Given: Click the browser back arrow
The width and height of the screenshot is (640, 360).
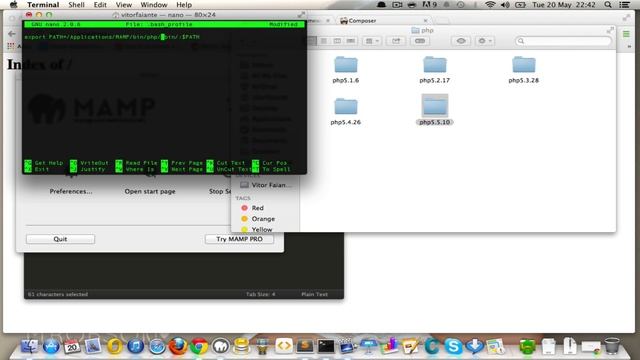Looking at the screenshot, I should pyautogui.click(x=11, y=34).
